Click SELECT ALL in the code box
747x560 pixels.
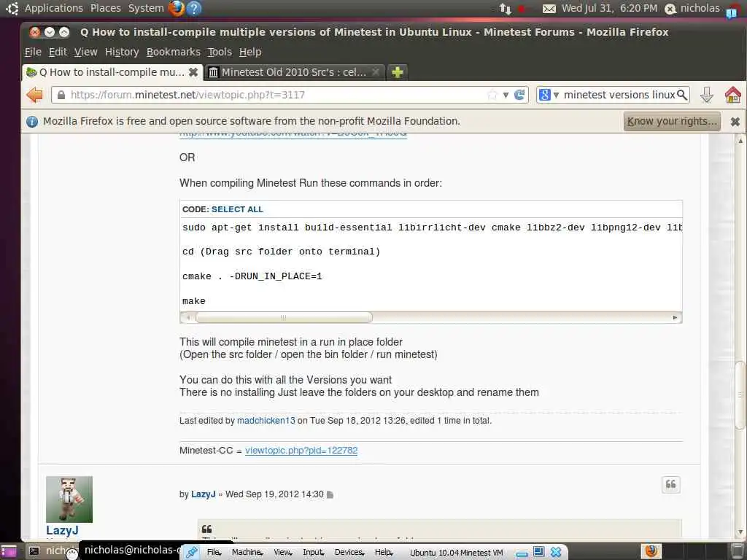(237, 209)
